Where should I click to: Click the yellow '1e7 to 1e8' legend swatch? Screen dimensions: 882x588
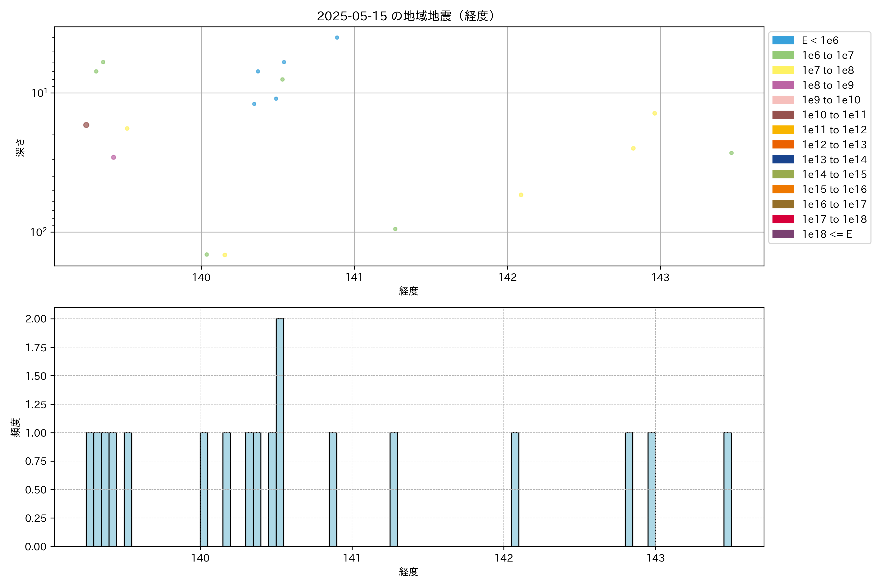coord(783,70)
